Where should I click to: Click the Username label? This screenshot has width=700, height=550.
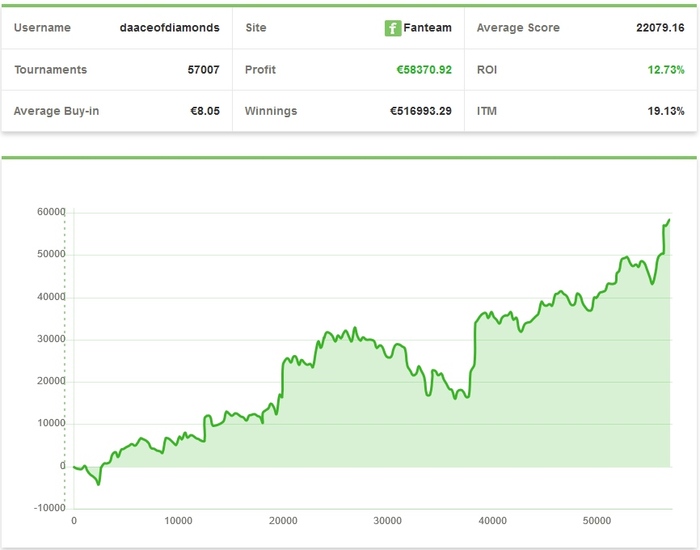coord(42,28)
